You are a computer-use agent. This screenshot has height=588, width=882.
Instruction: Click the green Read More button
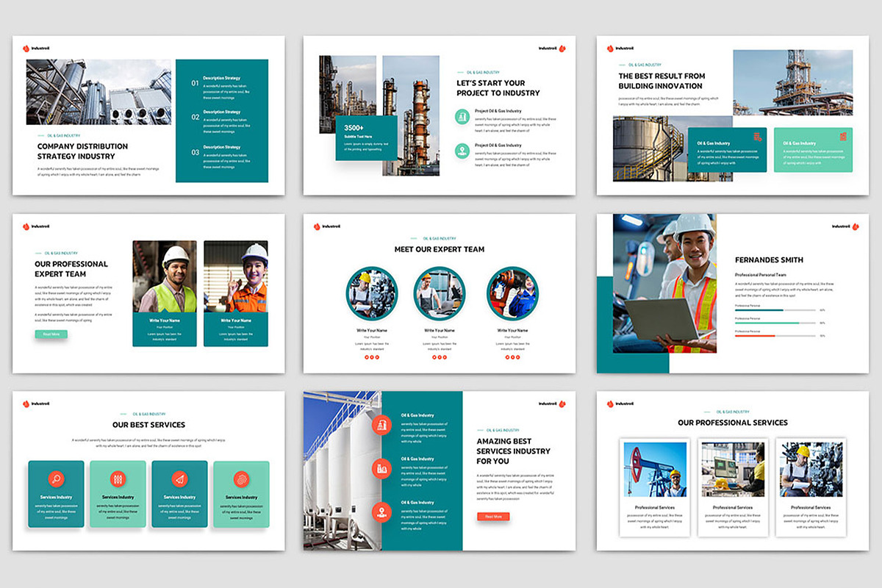point(51,334)
